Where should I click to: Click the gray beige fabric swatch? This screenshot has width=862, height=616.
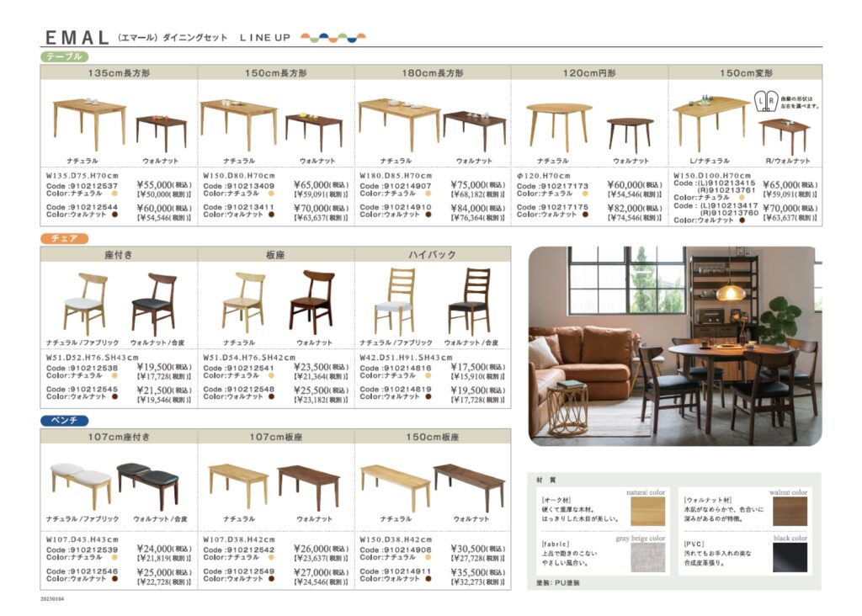[647, 557]
